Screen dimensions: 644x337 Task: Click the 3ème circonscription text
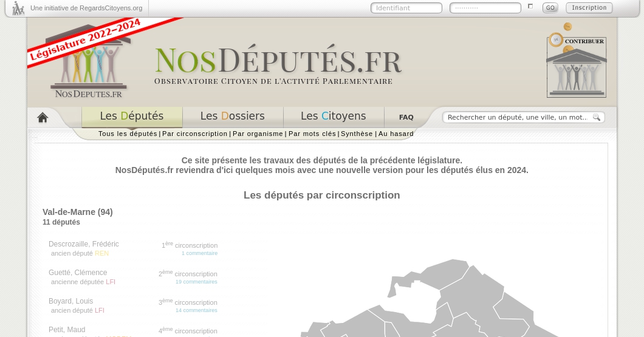(x=188, y=302)
